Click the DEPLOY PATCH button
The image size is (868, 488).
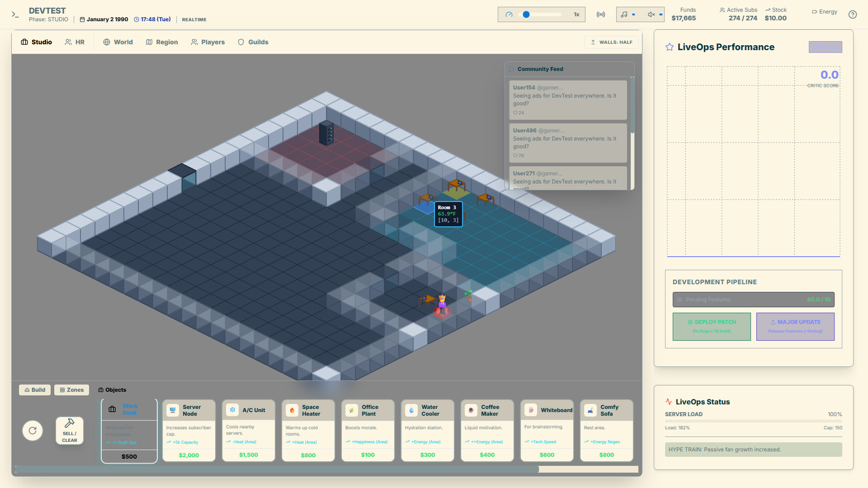pos(712,326)
